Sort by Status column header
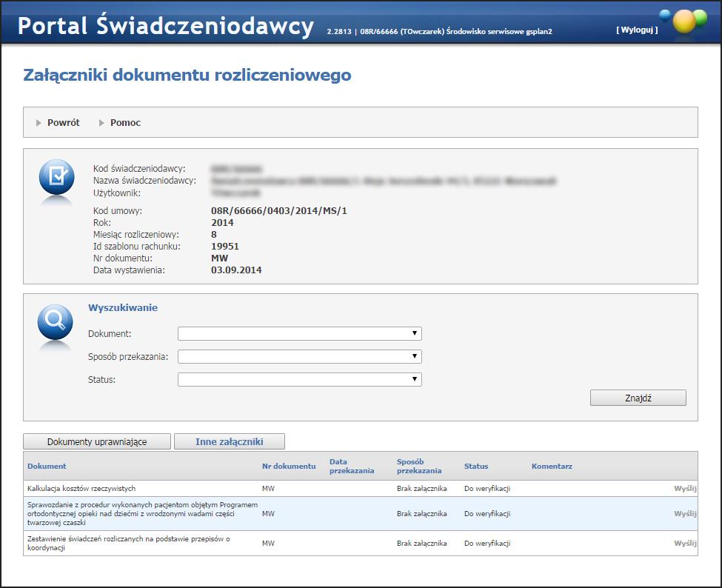 pos(476,466)
